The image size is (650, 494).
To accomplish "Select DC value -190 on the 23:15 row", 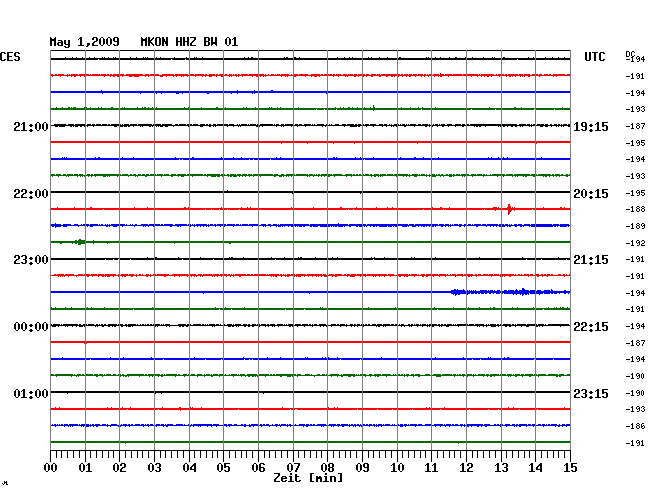I will pos(635,393).
